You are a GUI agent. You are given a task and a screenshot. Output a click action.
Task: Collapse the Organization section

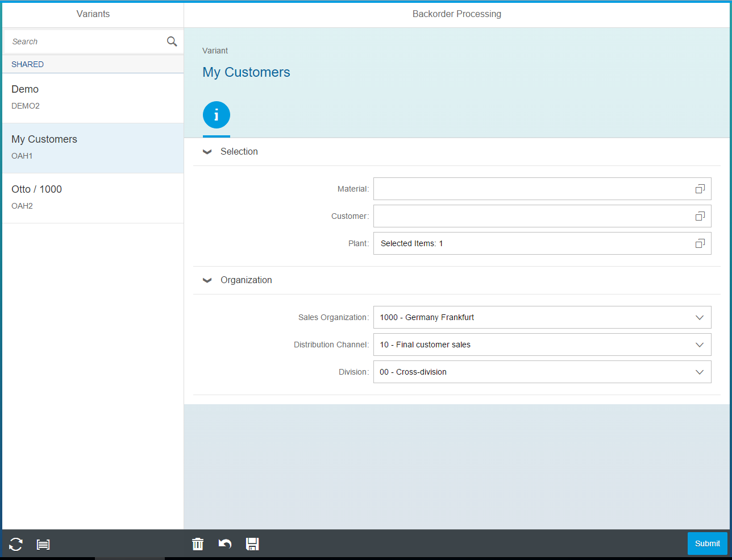pyautogui.click(x=207, y=280)
